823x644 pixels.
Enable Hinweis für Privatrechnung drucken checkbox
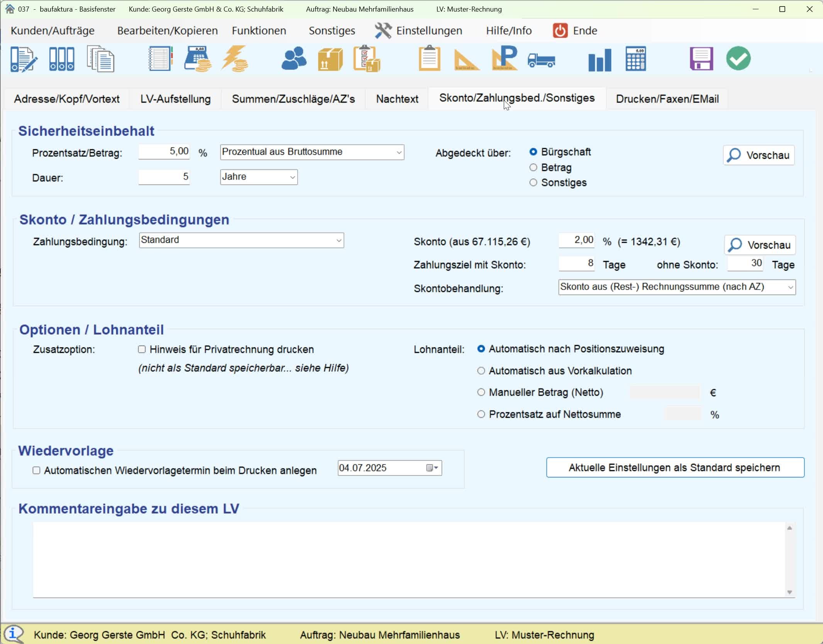point(142,349)
